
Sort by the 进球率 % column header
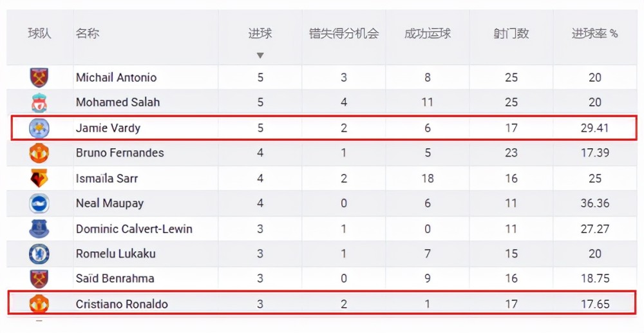point(594,33)
